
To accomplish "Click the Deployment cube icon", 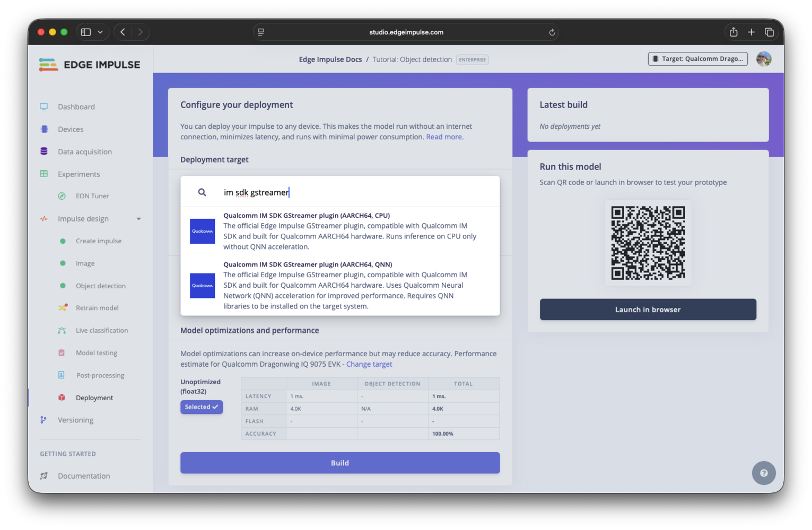I will 62,397.
